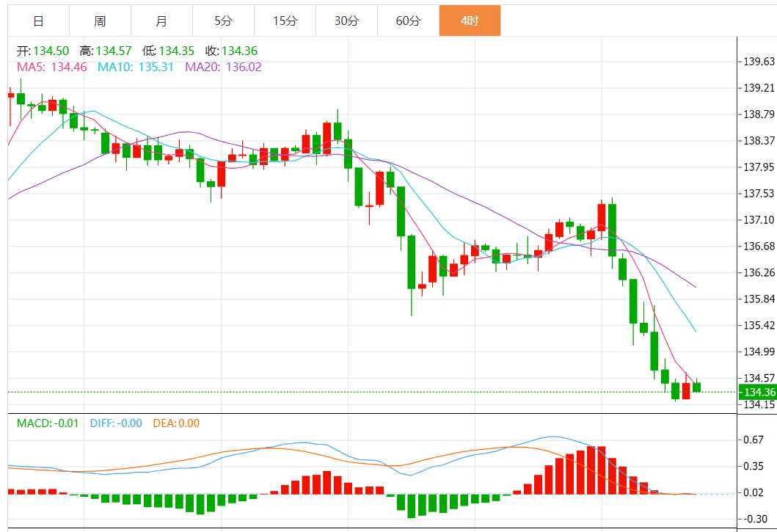Click the 134.15 price axis label
This screenshot has width=777, height=532.
pyautogui.click(x=759, y=404)
